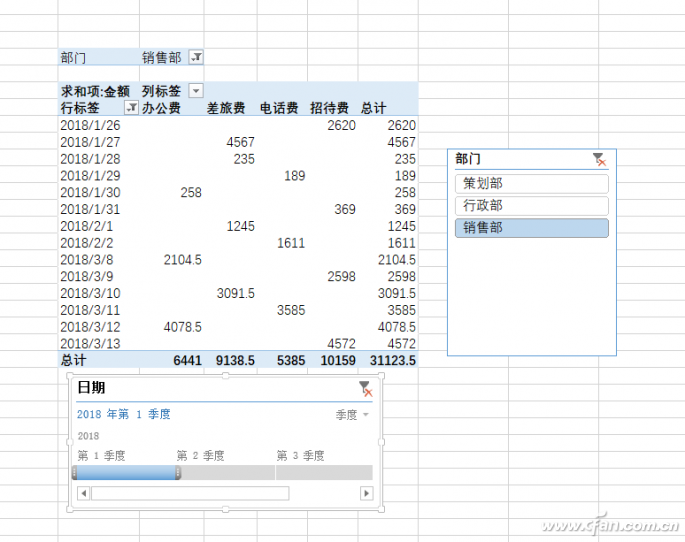Open the 季度 time level dropdown

pyautogui.click(x=352, y=414)
